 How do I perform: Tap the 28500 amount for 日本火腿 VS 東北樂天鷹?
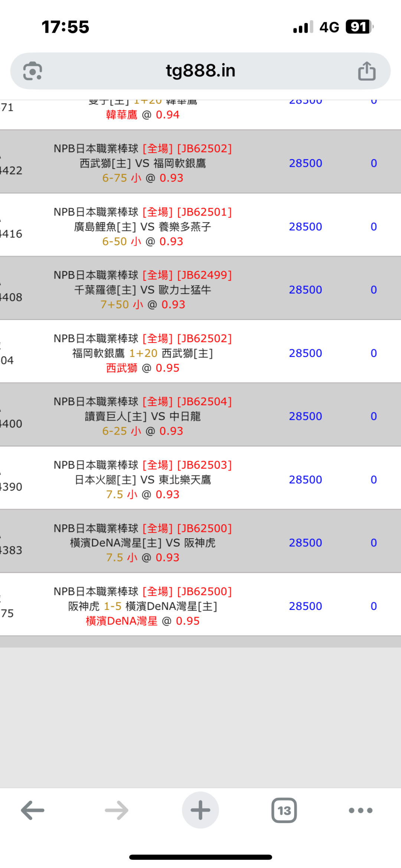tap(306, 479)
